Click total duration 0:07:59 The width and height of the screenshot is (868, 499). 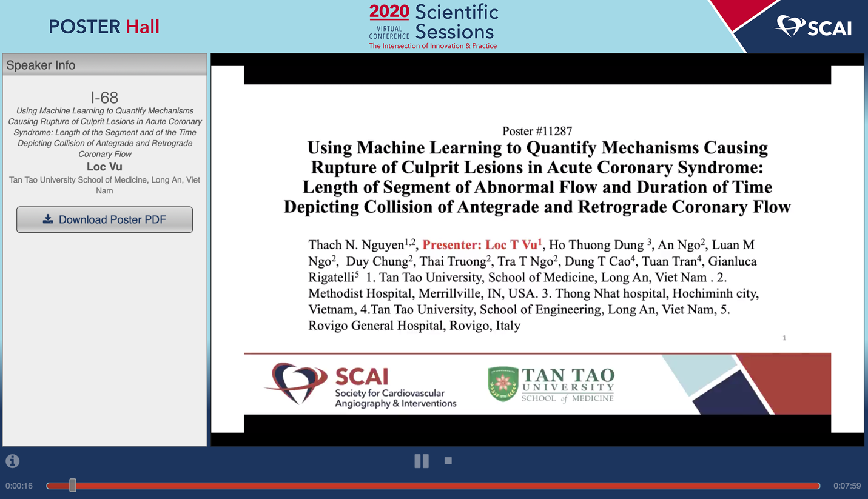click(847, 486)
